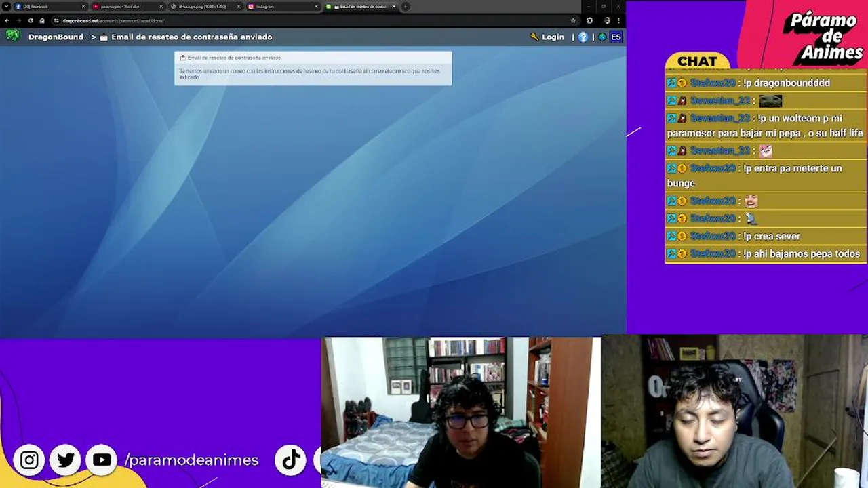
Task: Click the globe icon beside ES
Action: click(x=602, y=37)
